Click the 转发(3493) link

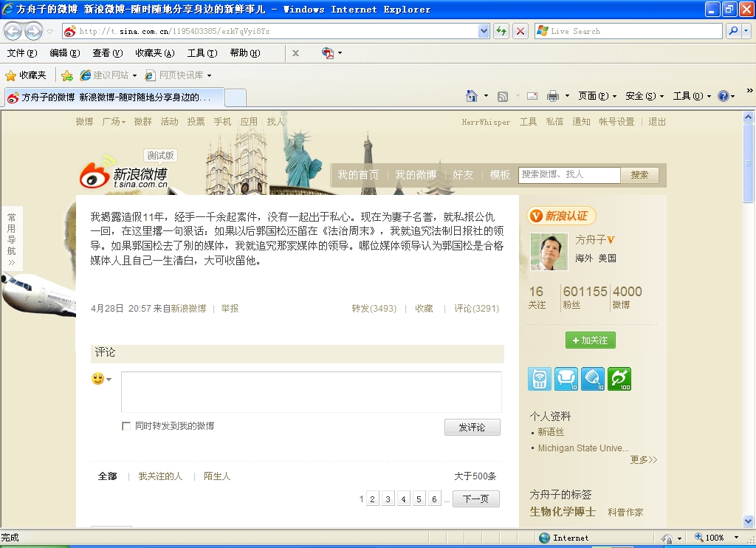(374, 309)
